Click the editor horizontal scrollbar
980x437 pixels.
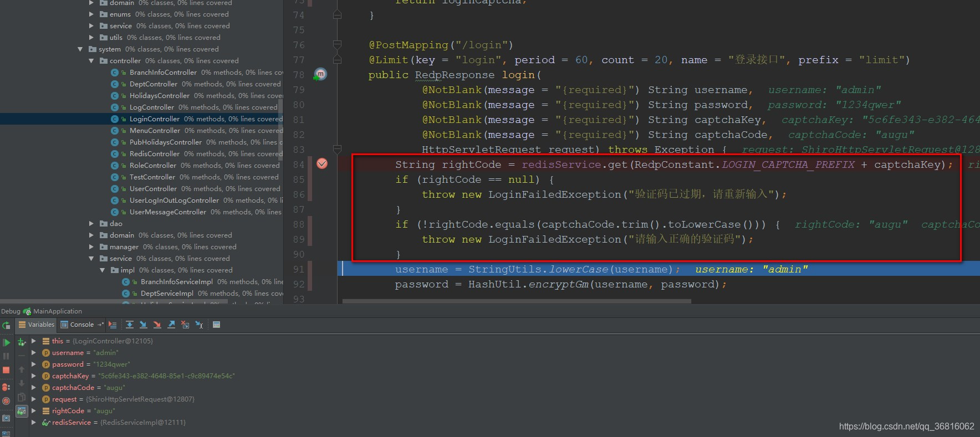click(x=517, y=301)
